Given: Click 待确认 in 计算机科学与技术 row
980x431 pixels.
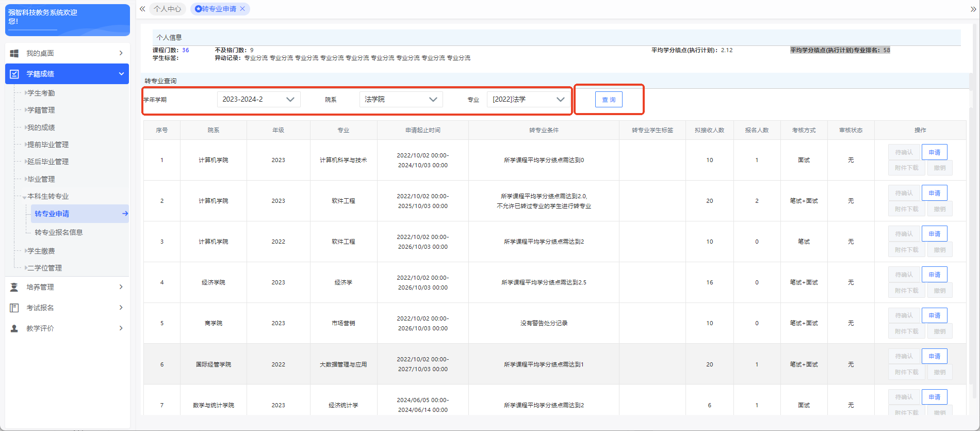Looking at the screenshot, I should point(904,152).
